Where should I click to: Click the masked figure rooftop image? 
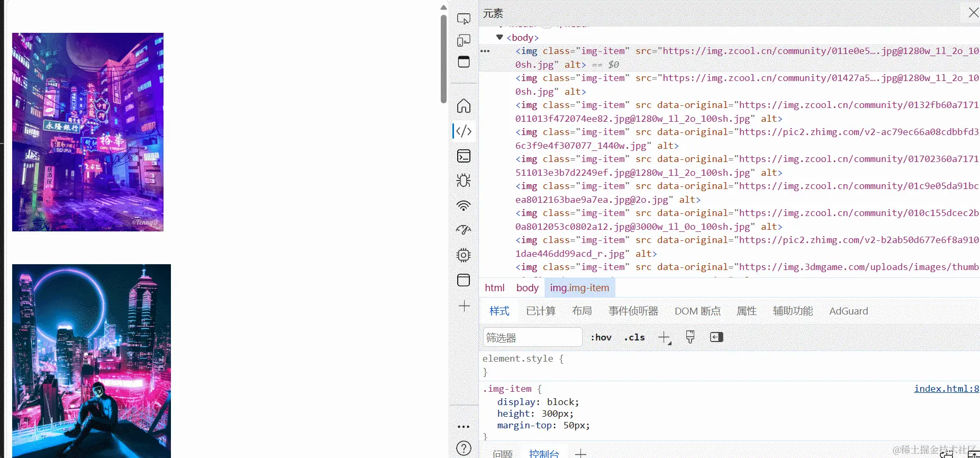point(92,361)
